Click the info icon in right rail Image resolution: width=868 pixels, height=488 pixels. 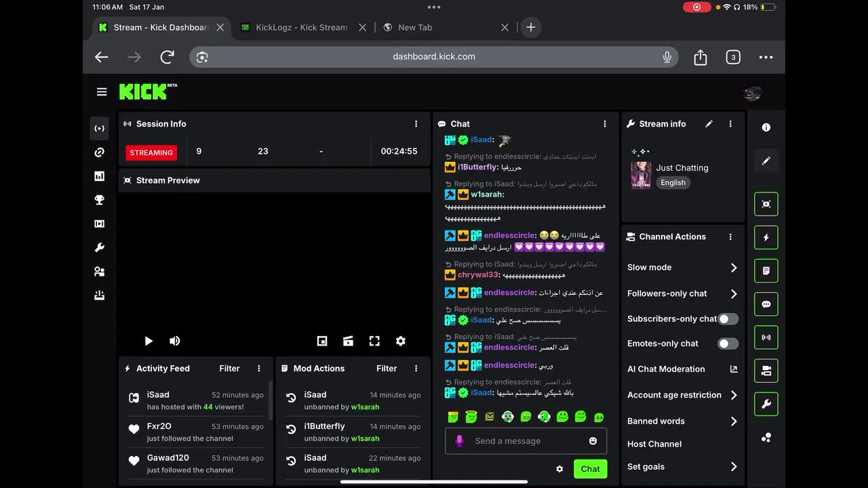pos(766,127)
